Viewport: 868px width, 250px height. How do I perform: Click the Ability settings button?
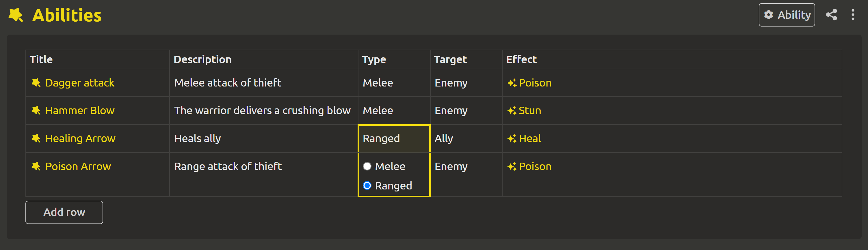point(787,15)
